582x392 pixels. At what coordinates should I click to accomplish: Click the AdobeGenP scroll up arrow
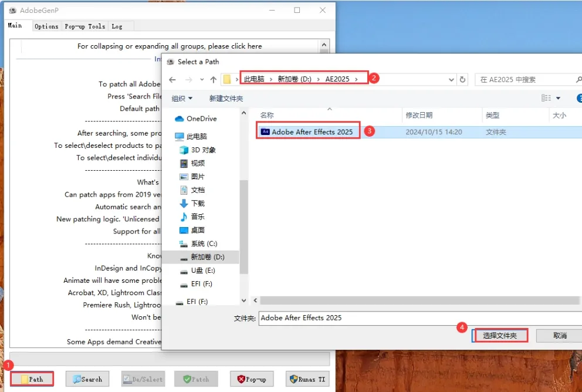[x=324, y=45]
